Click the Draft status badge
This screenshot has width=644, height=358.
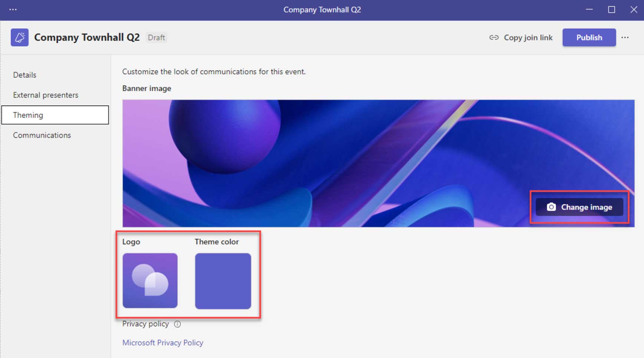pos(156,38)
